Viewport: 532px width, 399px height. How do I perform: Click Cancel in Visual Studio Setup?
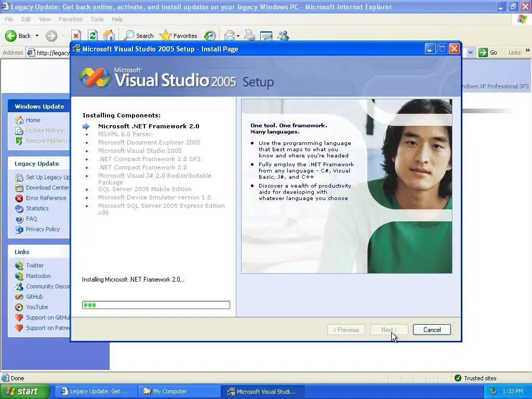tap(432, 330)
